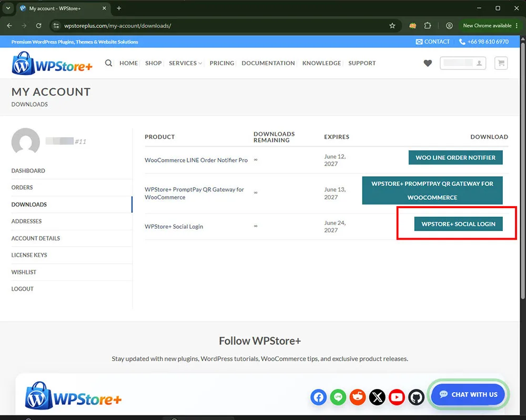
Task: Open the Chrome extensions puzzle icon
Action: point(427,25)
